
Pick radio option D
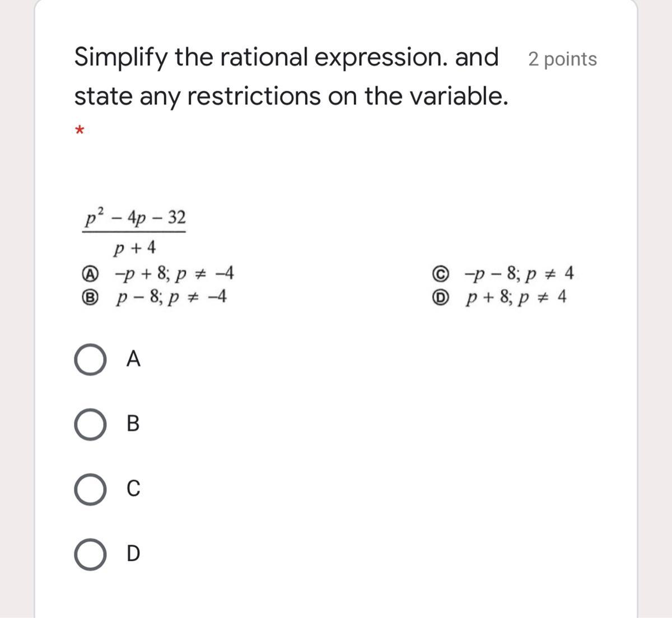(x=90, y=555)
